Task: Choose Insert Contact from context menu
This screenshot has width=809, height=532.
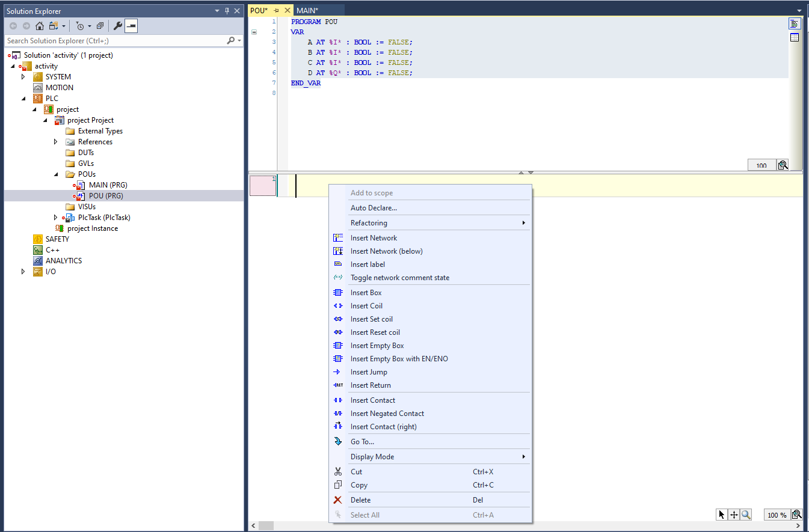Action: click(x=372, y=400)
